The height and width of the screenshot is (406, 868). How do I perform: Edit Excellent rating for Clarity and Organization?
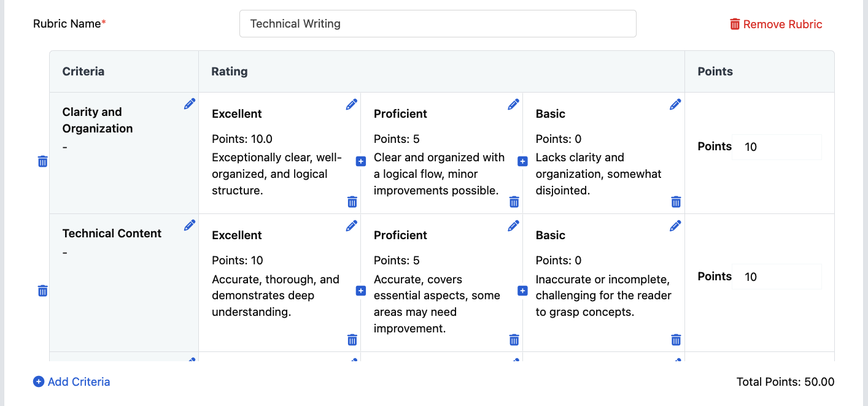[x=352, y=104]
